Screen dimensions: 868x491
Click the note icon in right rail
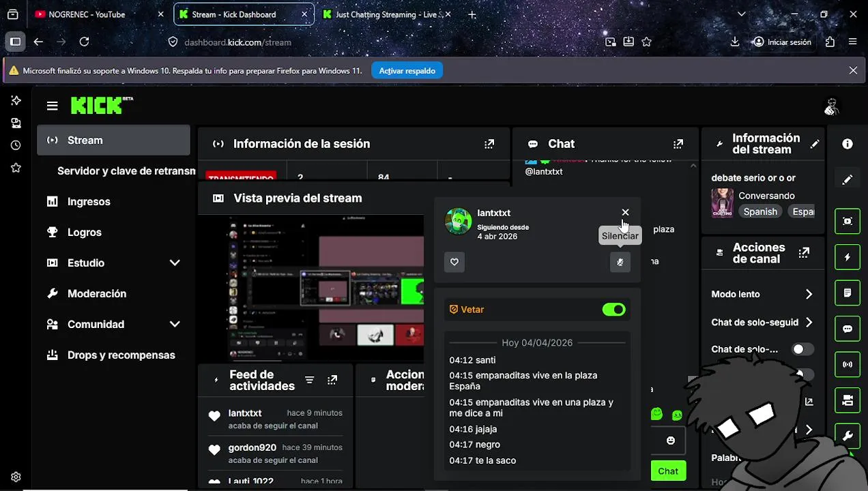click(x=848, y=293)
